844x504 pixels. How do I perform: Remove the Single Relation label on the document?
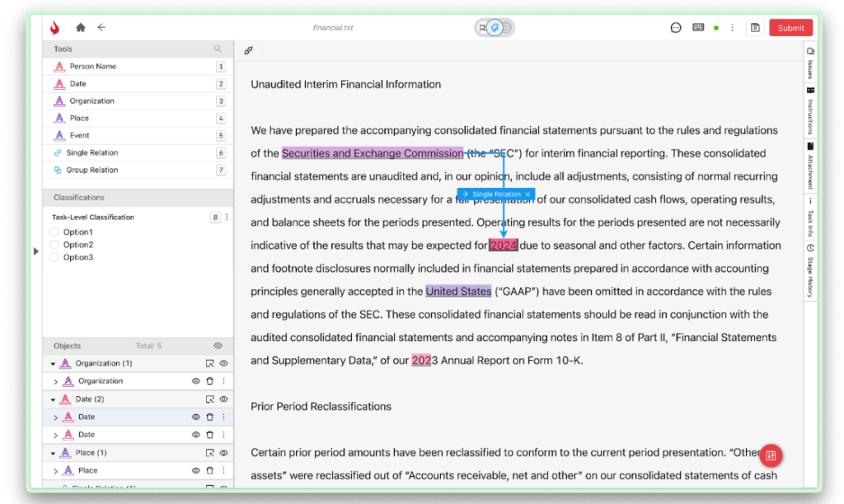tap(527, 194)
